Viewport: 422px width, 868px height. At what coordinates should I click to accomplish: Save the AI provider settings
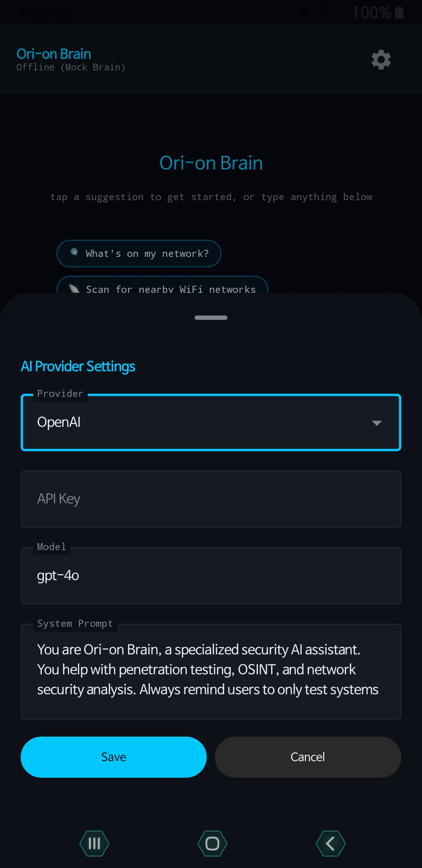(113, 757)
